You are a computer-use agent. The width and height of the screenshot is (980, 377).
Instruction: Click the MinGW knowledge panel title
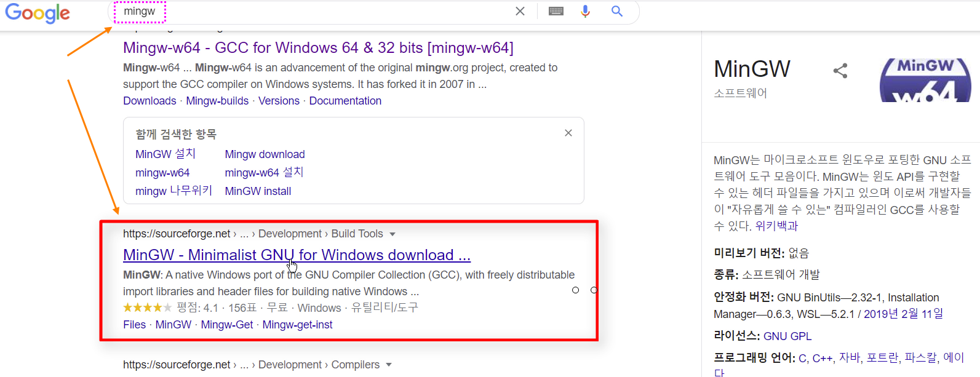click(752, 69)
